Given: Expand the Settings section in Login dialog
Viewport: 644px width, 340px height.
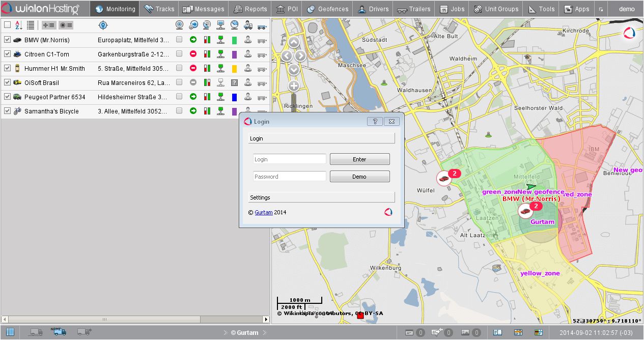Looking at the screenshot, I should point(321,197).
